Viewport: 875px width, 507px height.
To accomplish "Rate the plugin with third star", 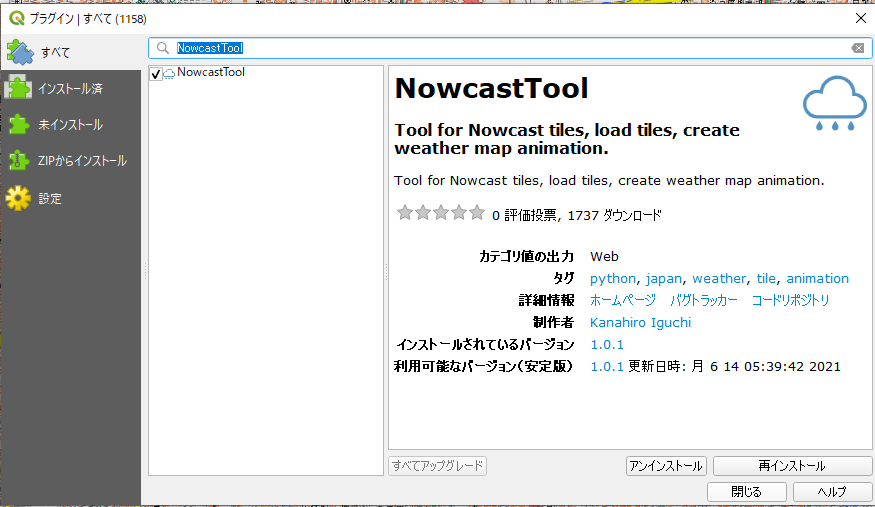I will (441, 213).
